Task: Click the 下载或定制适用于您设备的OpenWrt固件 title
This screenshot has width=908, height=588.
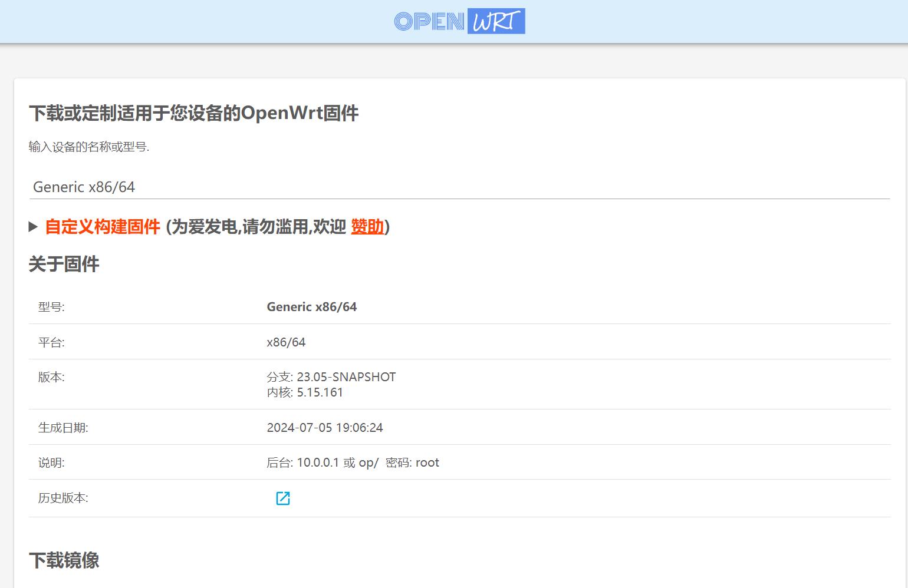Action: pyautogui.click(x=193, y=113)
